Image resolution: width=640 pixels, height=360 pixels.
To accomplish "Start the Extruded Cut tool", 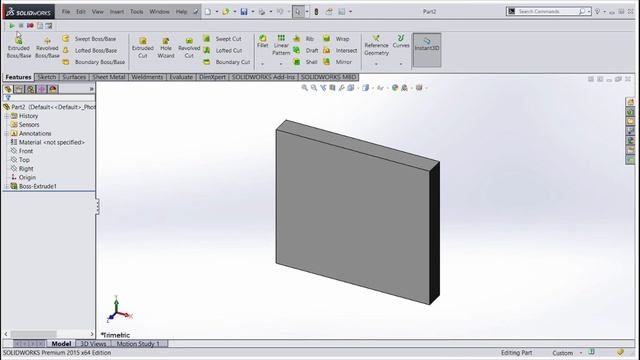I will (142, 47).
